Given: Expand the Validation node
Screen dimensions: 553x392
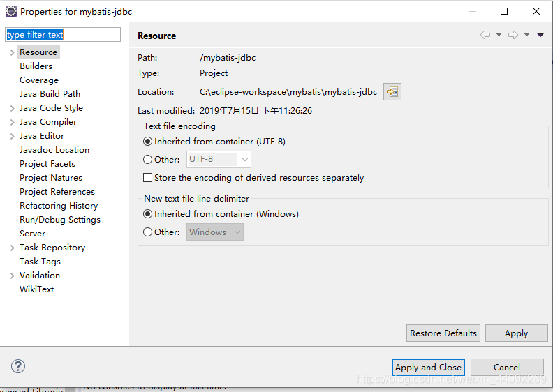Looking at the screenshot, I should 13,276.
